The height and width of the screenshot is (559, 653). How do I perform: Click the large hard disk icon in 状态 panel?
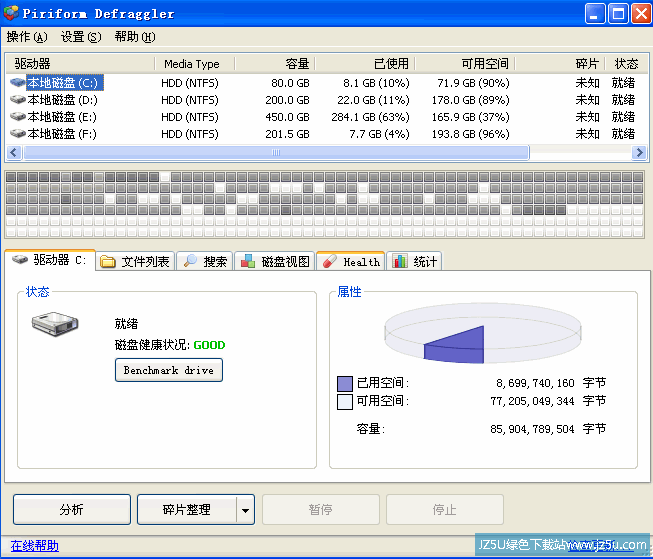coord(55,324)
